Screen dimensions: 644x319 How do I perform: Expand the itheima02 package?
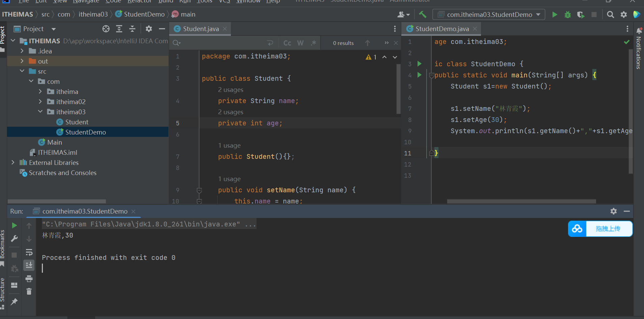point(41,102)
